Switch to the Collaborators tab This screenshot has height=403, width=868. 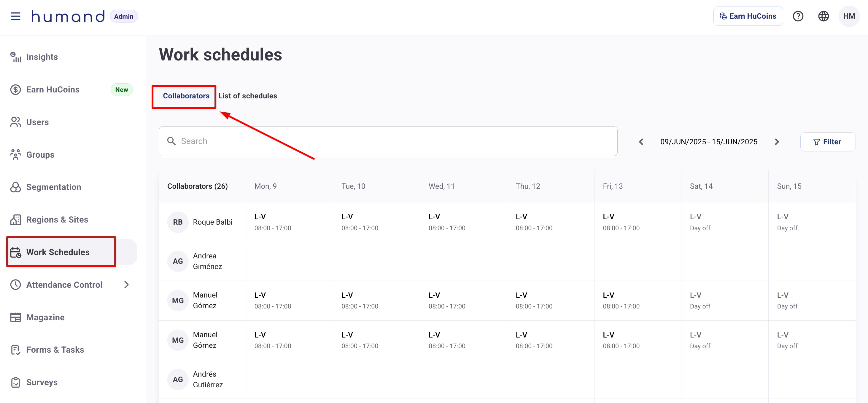point(186,96)
